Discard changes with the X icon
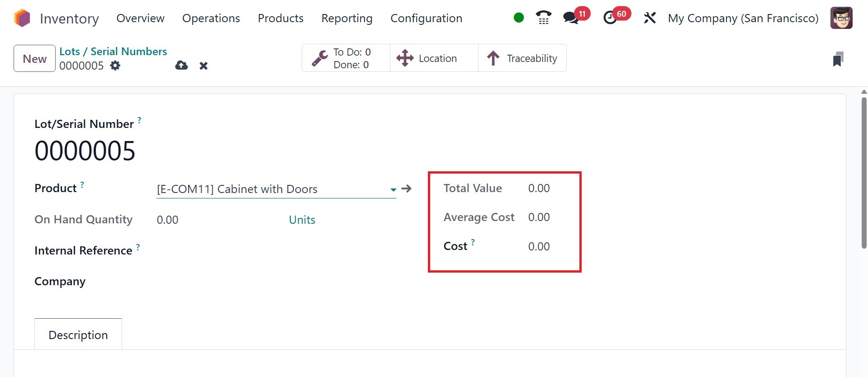The height and width of the screenshot is (377, 868). pyautogui.click(x=204, y=66)
